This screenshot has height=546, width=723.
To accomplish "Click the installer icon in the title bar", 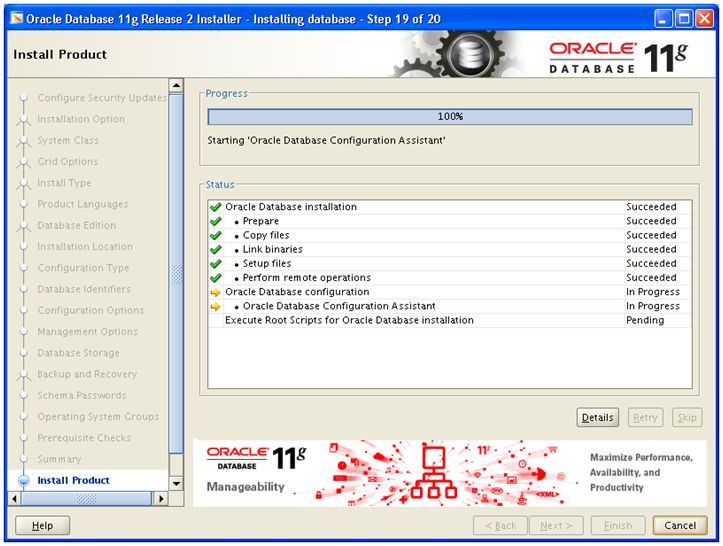I will point(17,18).
